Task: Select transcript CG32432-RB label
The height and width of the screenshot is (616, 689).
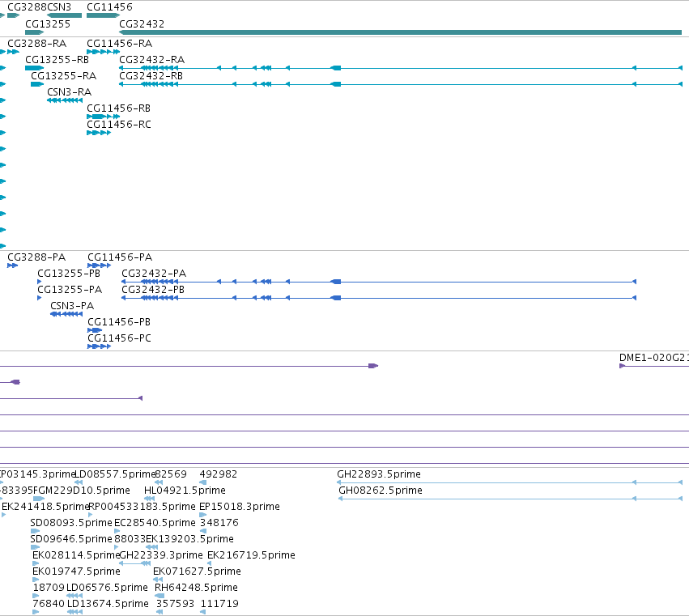Action: point(151,76)
